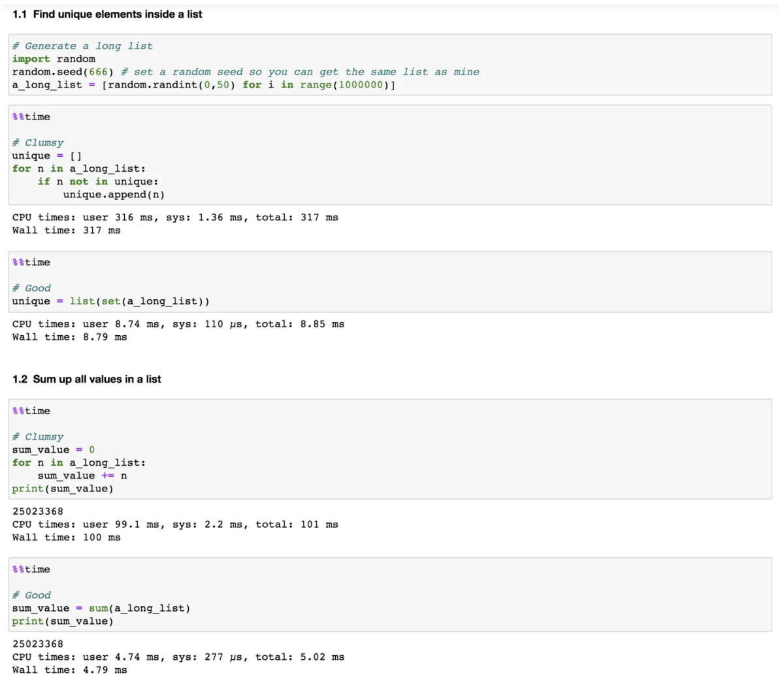
Task: Click heading '1.2 Sum up all values in a list'
Action: 87,379
